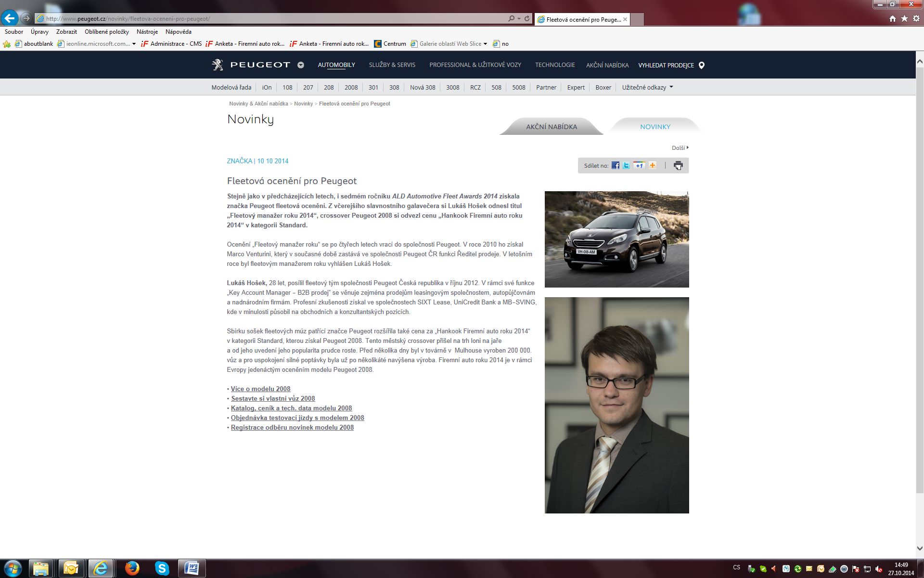This screenshot has width=924, height=578.
Task: Click the Peugeot 2008 car photo
Action: (616, 239)
